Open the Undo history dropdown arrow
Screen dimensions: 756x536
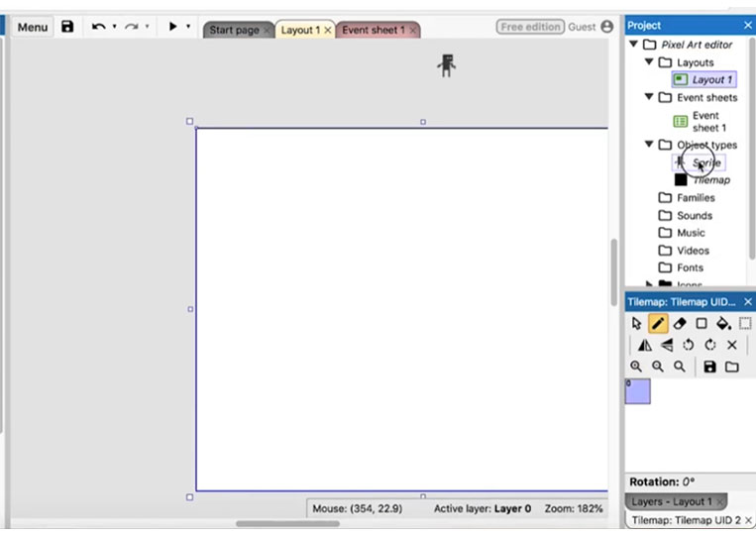point(114,27)
